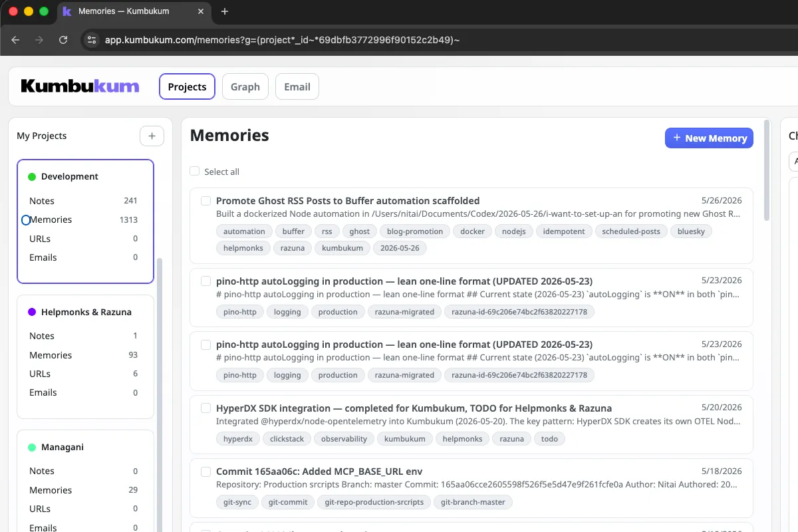798x532 pixels.
Task: Open HyperDX SDK integration memory title
Action: point(414,408)
